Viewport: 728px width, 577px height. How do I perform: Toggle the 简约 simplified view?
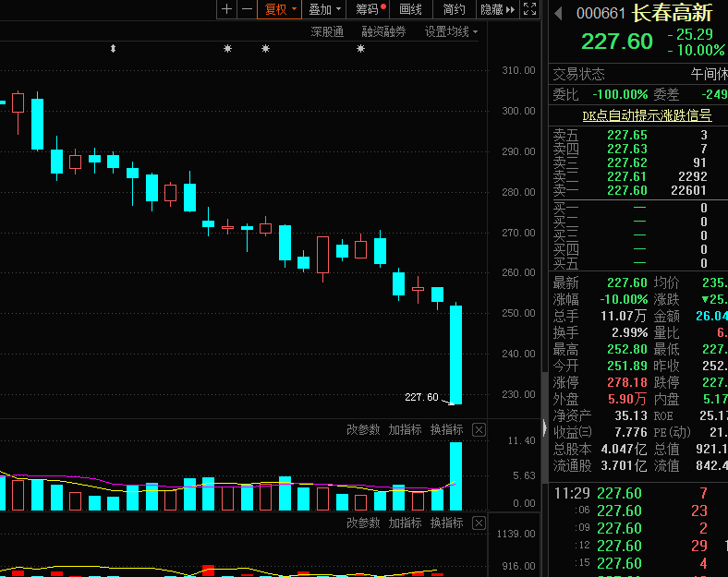pos(454,9)
